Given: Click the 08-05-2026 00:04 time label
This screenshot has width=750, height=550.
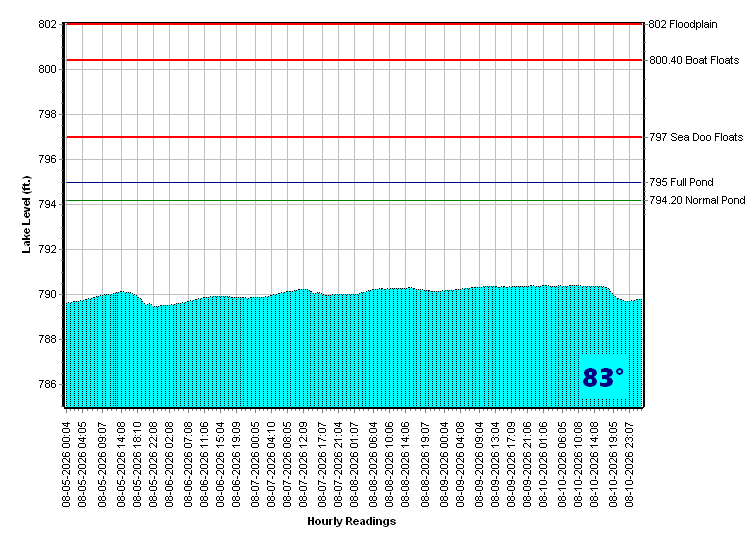Looking at the screenshot, I should [66, 464].
